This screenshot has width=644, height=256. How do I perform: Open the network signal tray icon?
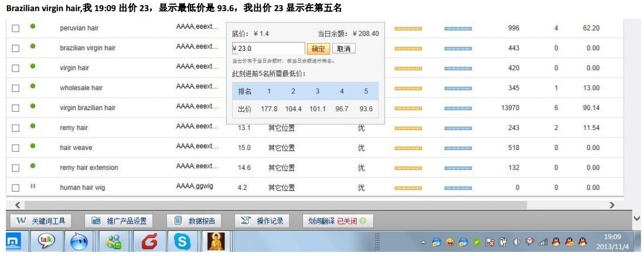543,243
